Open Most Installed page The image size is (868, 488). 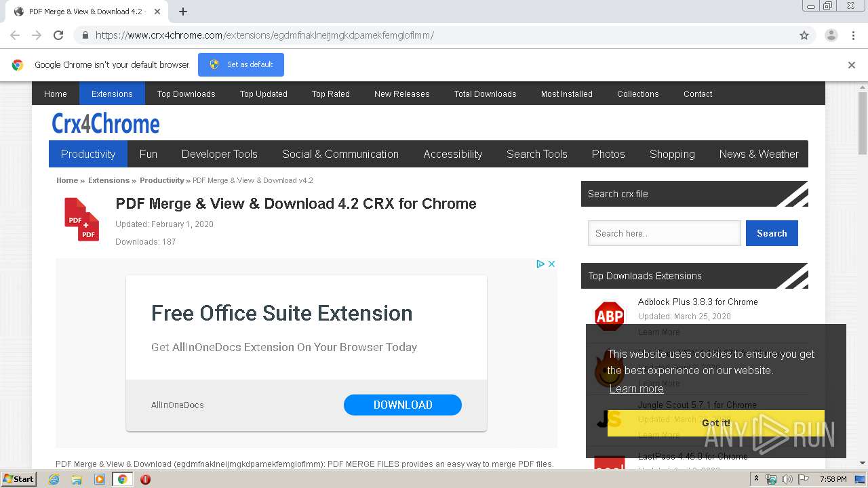click(566, 94)
